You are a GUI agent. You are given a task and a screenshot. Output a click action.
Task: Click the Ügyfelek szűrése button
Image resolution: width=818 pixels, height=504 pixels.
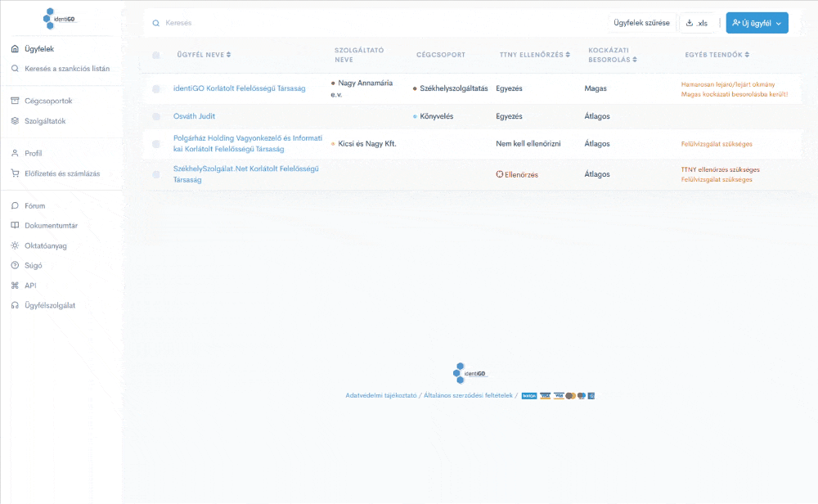641,23
